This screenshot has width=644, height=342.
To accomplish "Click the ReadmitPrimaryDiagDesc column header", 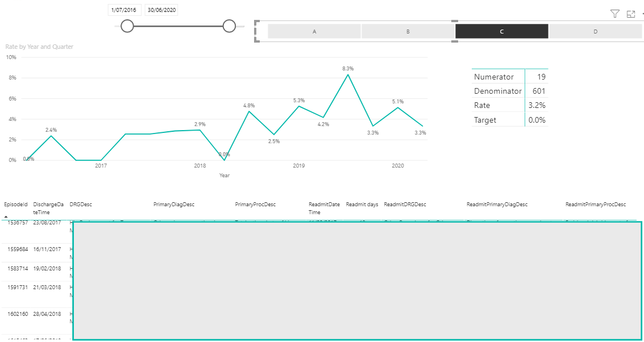I will coord(497,205).
